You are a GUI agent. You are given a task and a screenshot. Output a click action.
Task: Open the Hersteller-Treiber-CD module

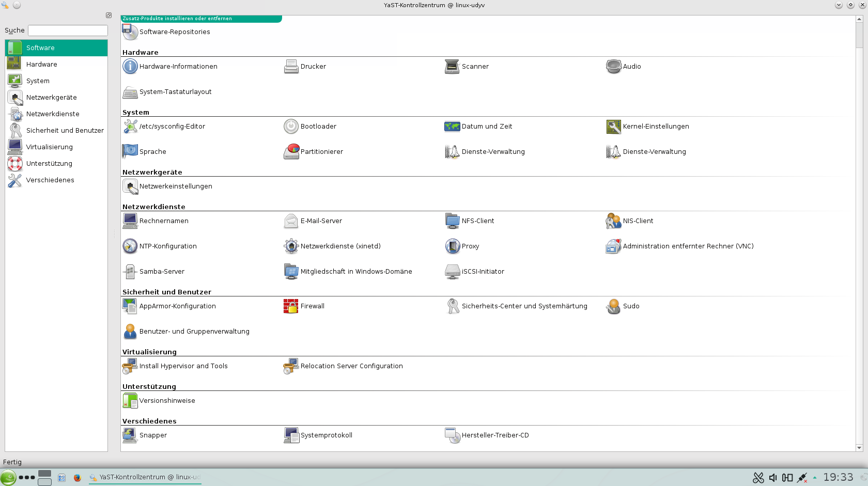point(495,435)
